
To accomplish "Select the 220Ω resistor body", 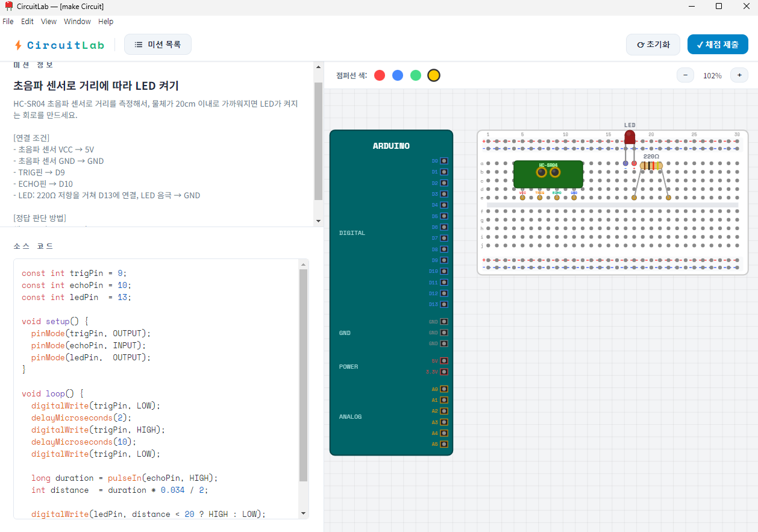I will pos(651,166).
